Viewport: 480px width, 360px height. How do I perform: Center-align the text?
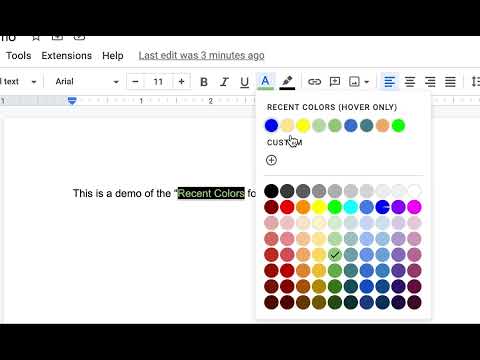410,82
